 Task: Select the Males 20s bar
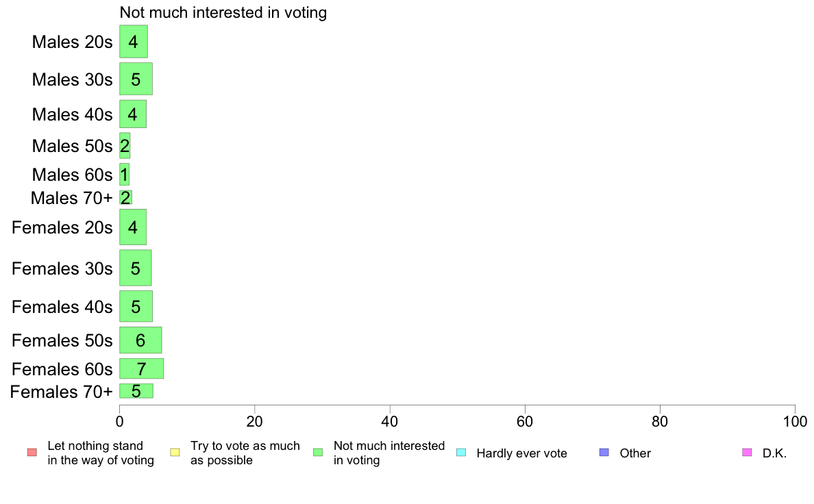(134, 42)
